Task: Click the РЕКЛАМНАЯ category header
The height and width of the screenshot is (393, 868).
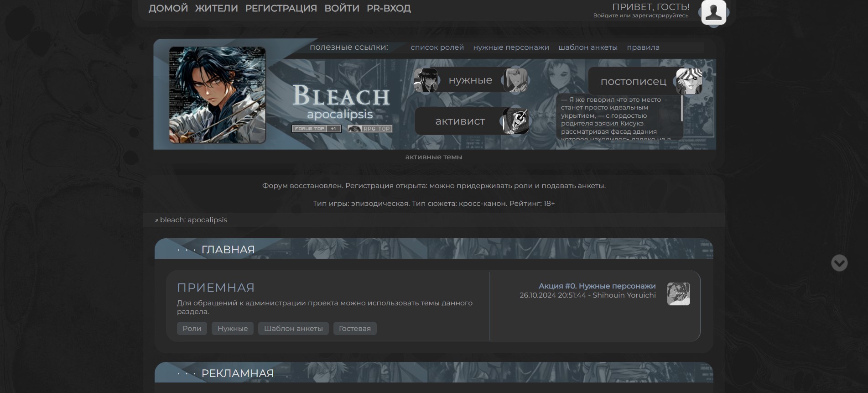Action: pyautogui.click(x=238, y=373)
